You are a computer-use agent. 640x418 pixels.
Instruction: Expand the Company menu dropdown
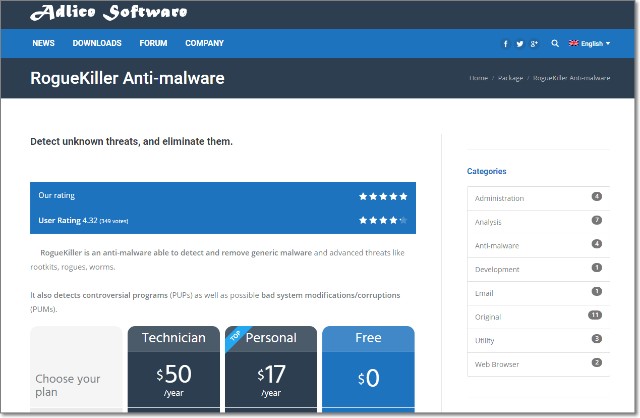point(205,44)
